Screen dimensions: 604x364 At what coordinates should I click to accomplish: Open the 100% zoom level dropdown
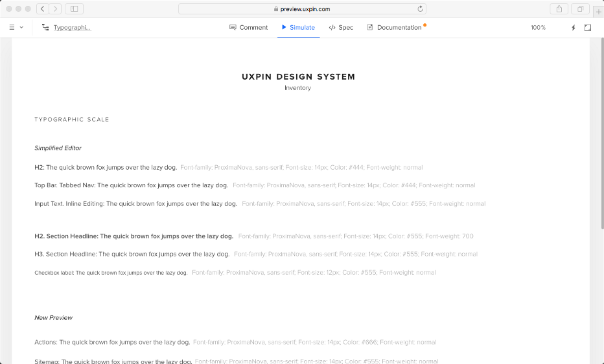click(538, 27)
